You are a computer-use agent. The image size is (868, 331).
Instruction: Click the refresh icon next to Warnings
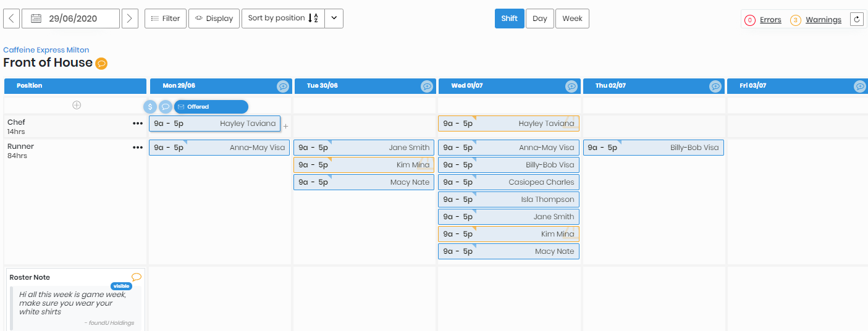pyautogui.click(x=857, y=20)
